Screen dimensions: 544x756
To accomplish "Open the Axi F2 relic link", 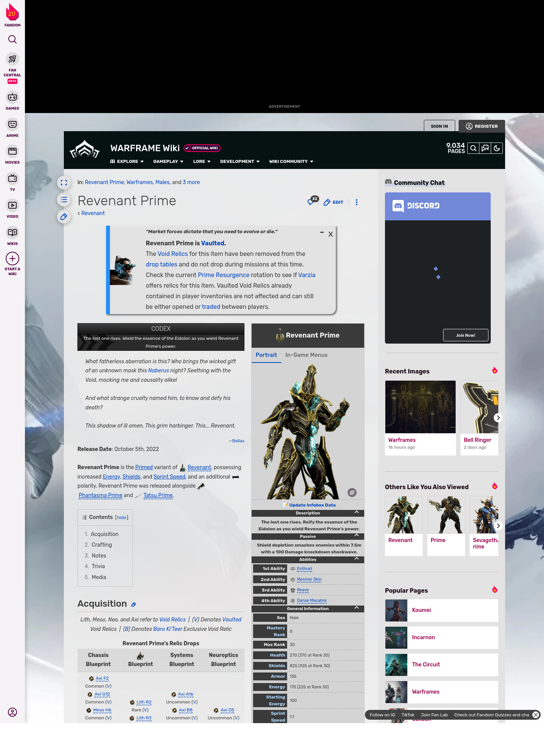I will (102, 679).
